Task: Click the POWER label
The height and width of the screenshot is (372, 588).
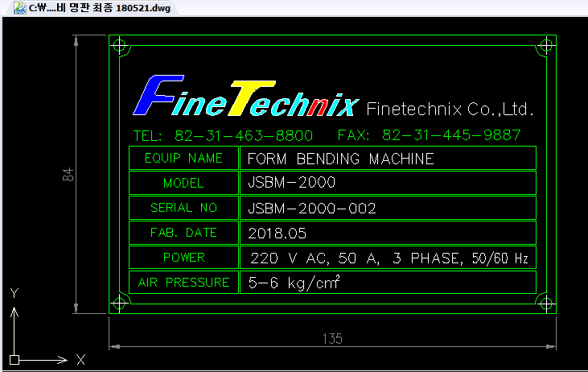Action: pos(183,258)
